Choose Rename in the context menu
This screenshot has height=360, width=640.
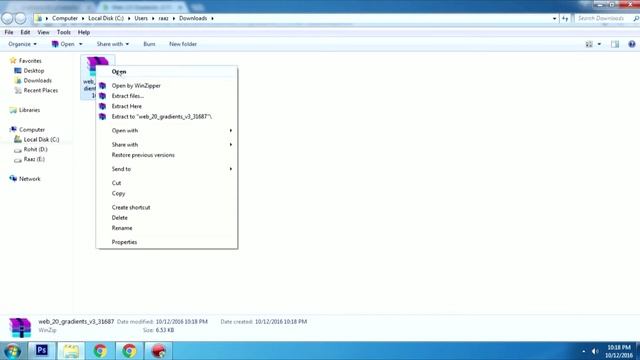pos(167,228)
